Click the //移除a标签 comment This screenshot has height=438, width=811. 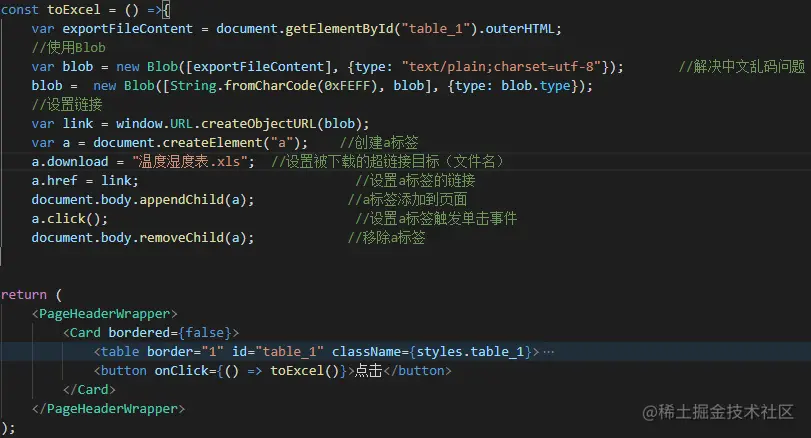tap(386, 238)
